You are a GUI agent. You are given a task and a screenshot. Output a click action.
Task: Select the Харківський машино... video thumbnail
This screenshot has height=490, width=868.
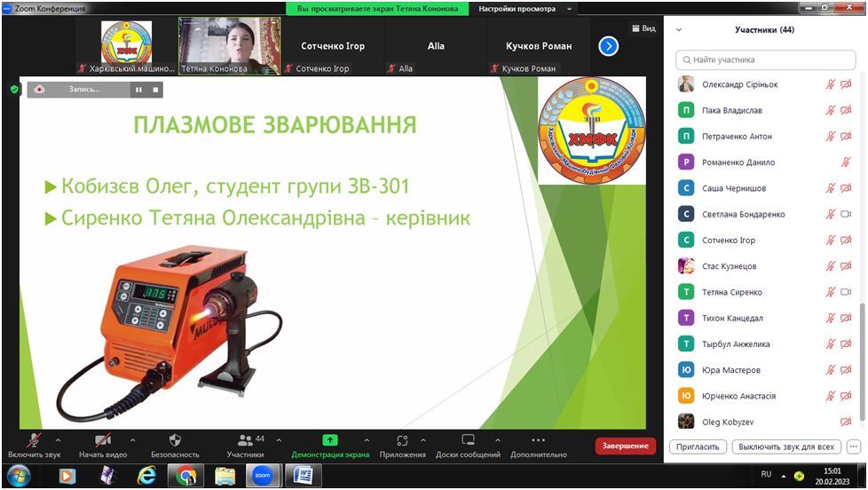[127, 46]
